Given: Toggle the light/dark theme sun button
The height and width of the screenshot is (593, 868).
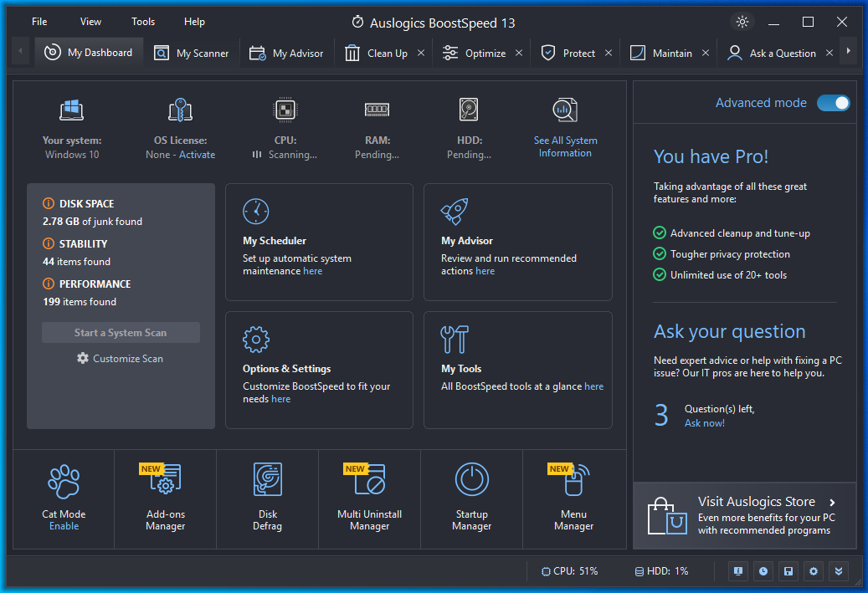Looking at the screenshot, I should click(742, 22).
